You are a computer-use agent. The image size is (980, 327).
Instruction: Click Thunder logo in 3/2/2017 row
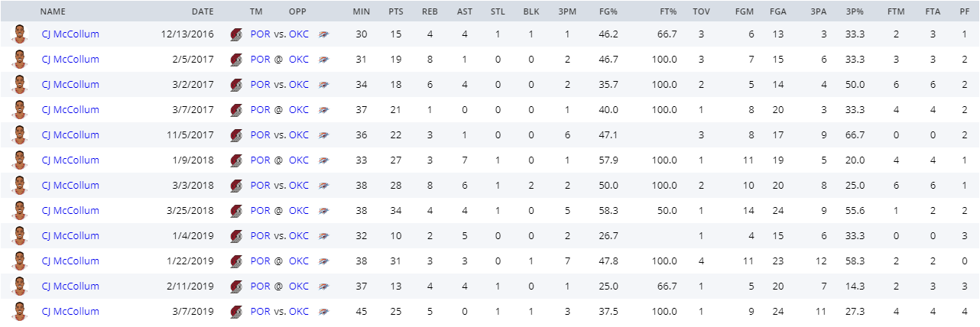click(324, 85)
